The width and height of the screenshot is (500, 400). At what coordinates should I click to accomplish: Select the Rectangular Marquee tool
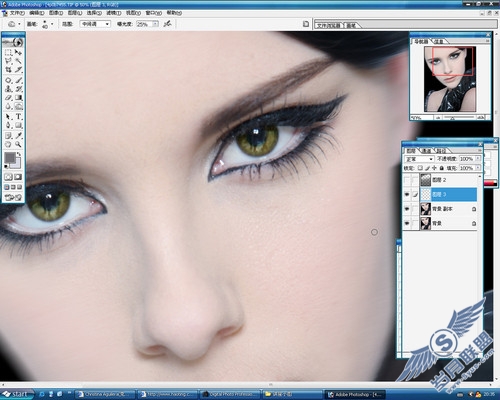point(9,52)
